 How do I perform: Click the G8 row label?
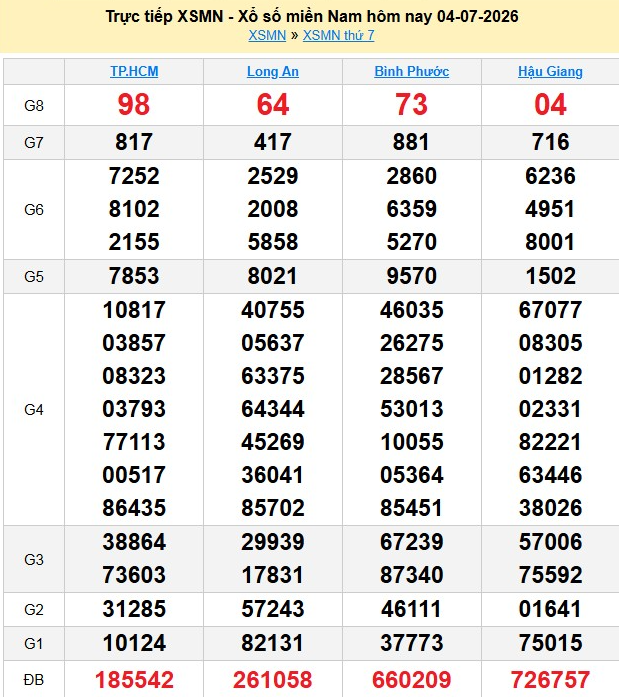(x=34, y=106)
